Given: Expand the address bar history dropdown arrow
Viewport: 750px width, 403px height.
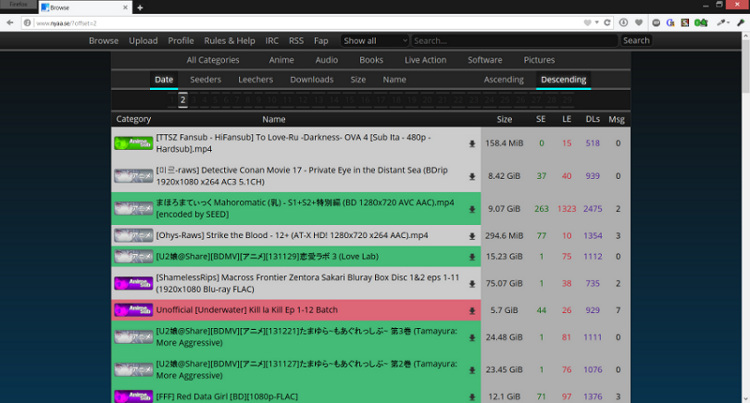Looking at the screenshot, I should click(597, 22).
